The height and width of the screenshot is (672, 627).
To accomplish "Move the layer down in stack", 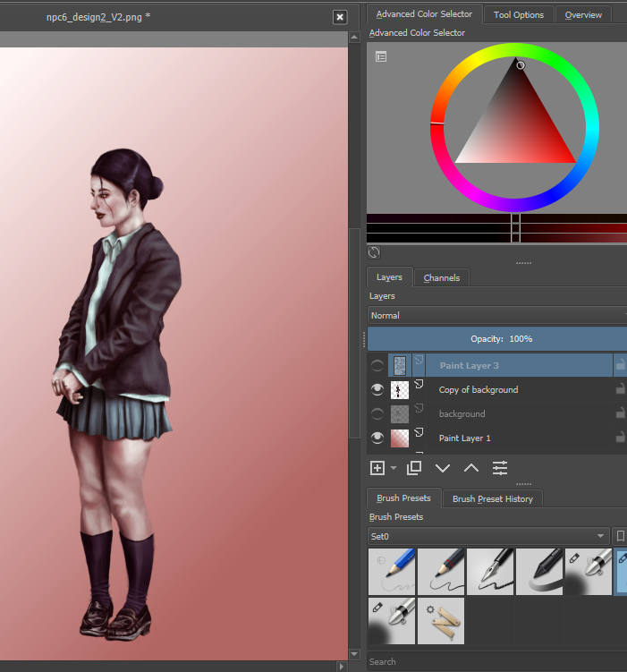I will pyautogui.click(x=442, y=468).
